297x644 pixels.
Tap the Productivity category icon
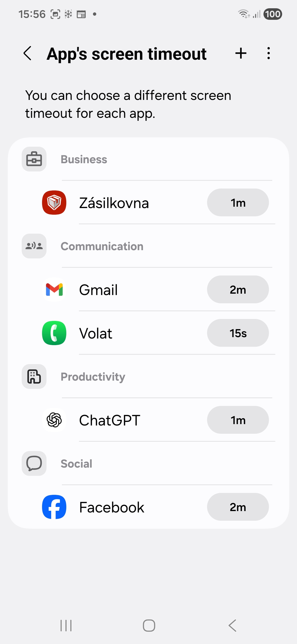click(34, 376)
